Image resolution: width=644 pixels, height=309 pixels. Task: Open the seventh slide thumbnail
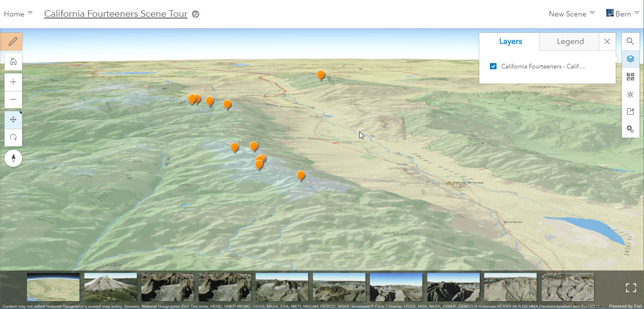[396, 287]
